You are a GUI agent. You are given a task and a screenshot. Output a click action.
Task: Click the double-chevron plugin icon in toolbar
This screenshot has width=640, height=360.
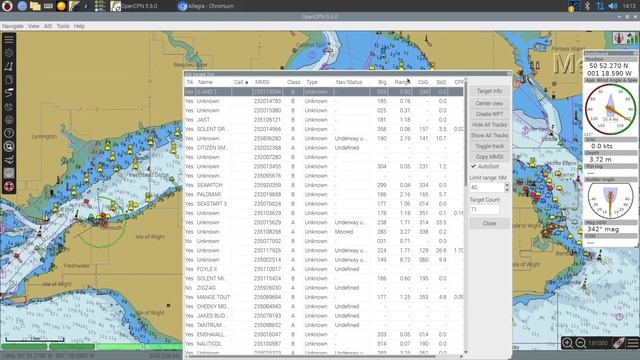click(x=9, y=160)
